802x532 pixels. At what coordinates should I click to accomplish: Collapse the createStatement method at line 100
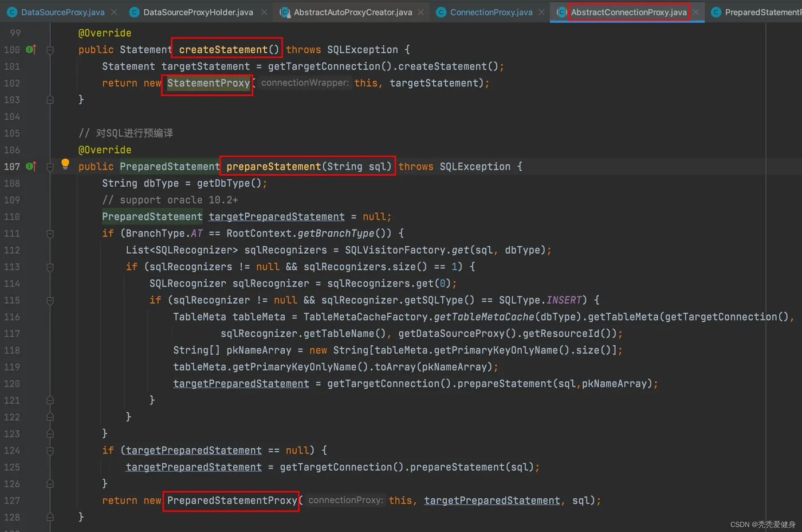click(x=50, y=50)
